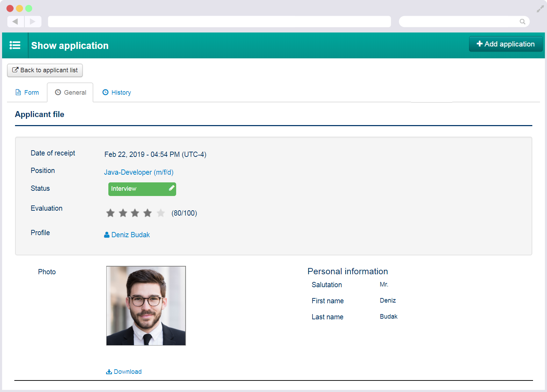Download the applicant photo

point(124,372)
